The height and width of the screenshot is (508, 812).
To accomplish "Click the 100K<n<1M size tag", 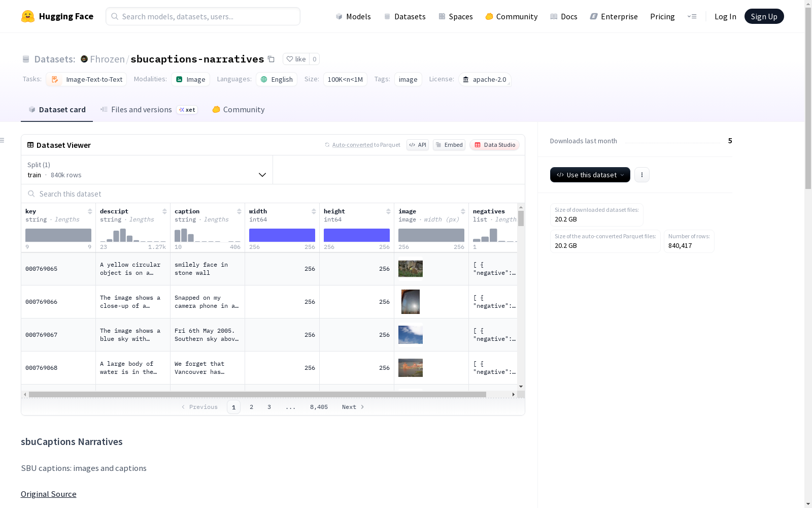I will 345,79.
